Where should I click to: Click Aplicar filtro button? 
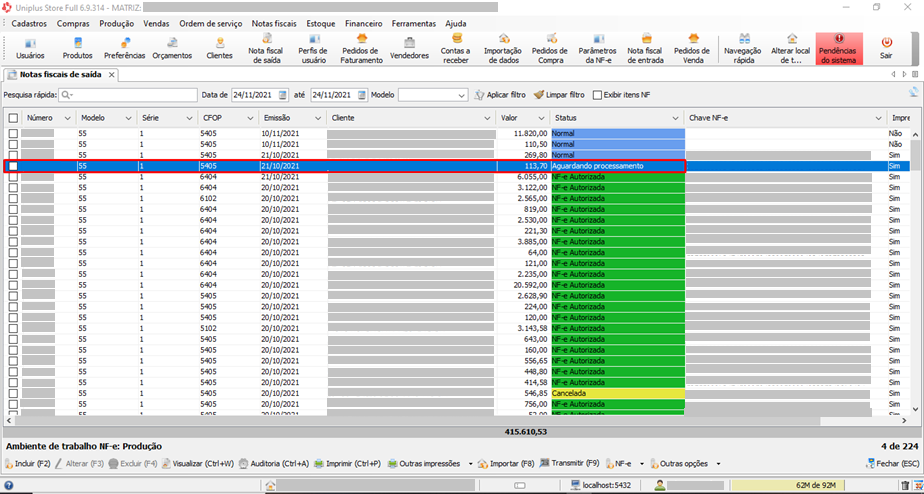click(500, 95)
